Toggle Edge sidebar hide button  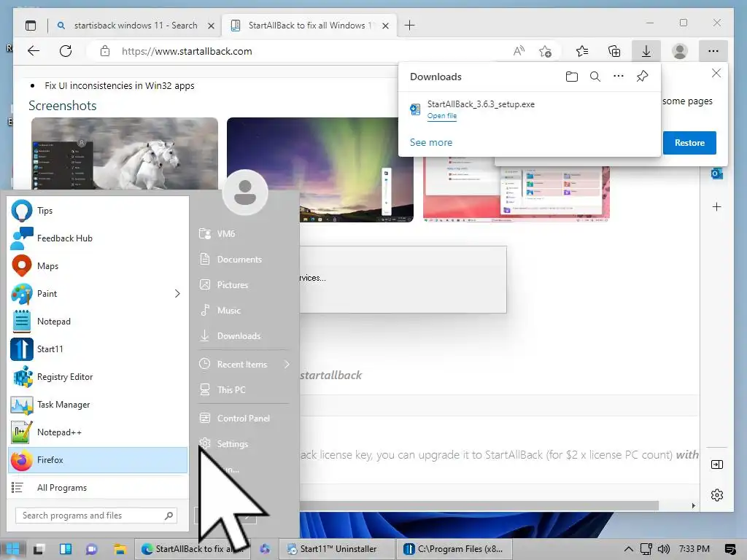(716, 464)
